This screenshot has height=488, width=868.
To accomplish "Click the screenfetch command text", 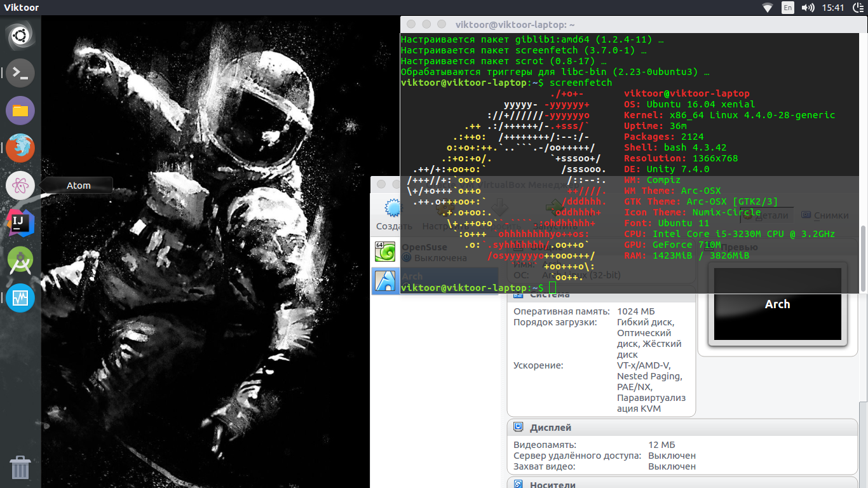I will (x=581, y=83).
